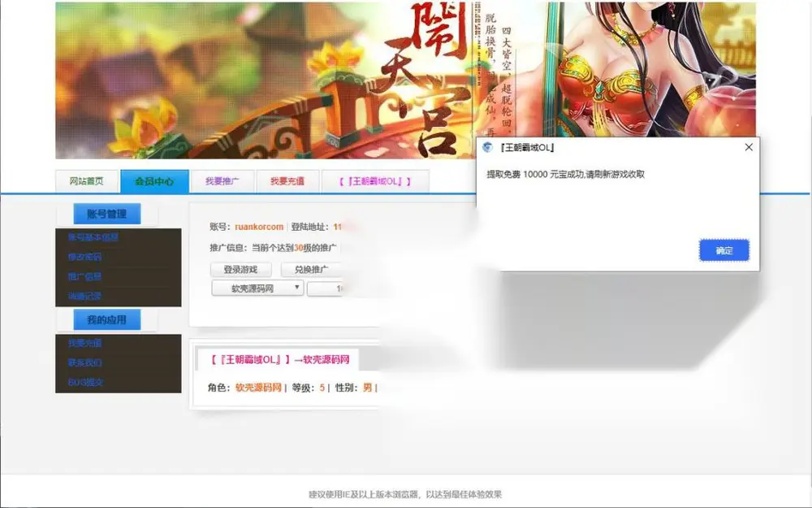
Task: Select the 我要充值 navigation tab
Action: pyautogui.click(x=287, y=181)
